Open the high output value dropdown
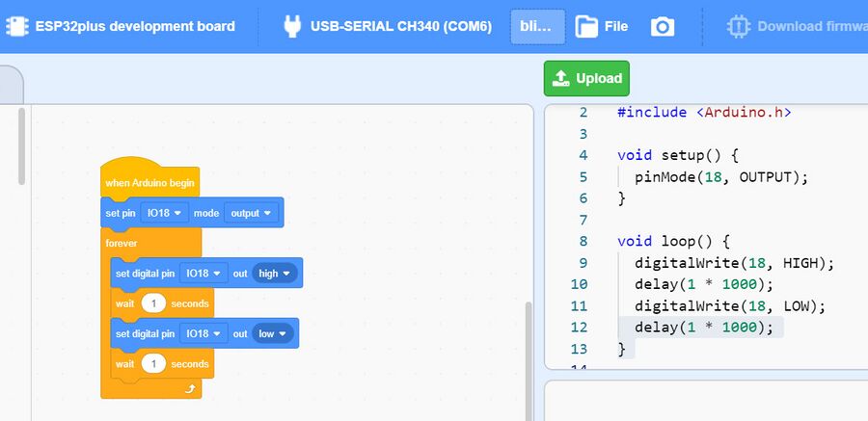This screenshot has width=868, height=421. (x=275, y=274)
